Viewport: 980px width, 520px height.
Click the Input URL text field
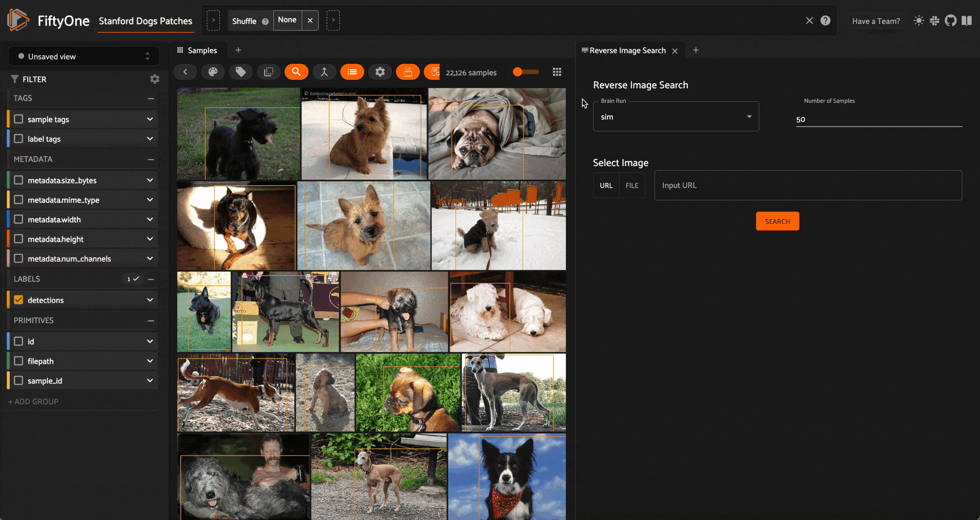pos(808,186)
